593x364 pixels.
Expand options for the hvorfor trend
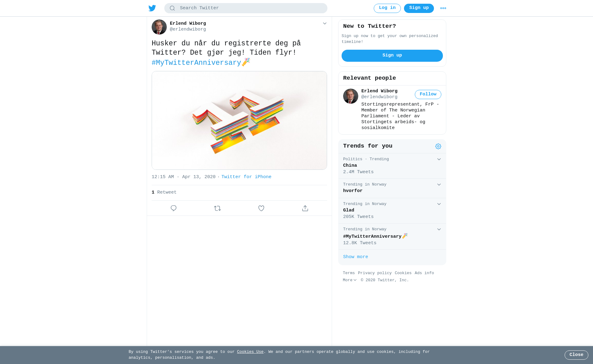(439, 185)
